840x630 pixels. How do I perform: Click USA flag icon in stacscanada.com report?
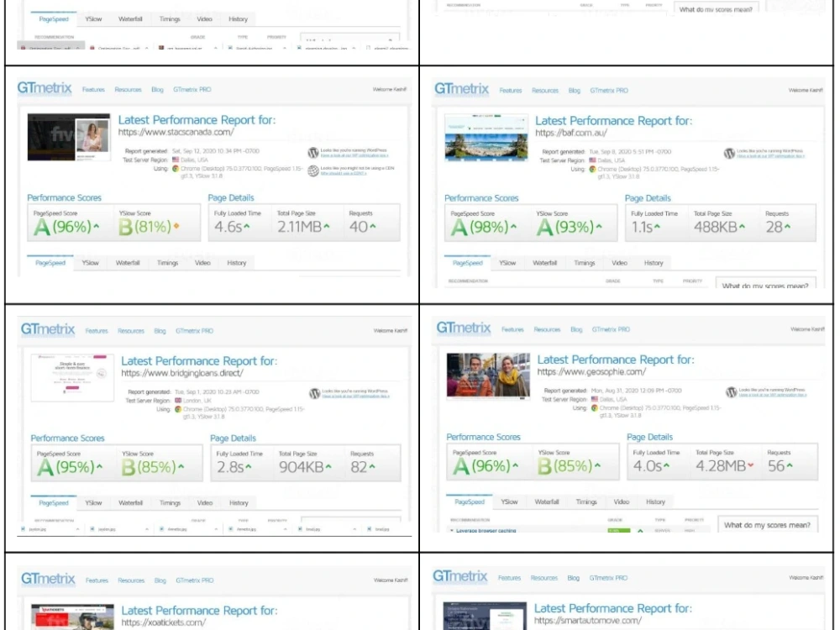176,160
